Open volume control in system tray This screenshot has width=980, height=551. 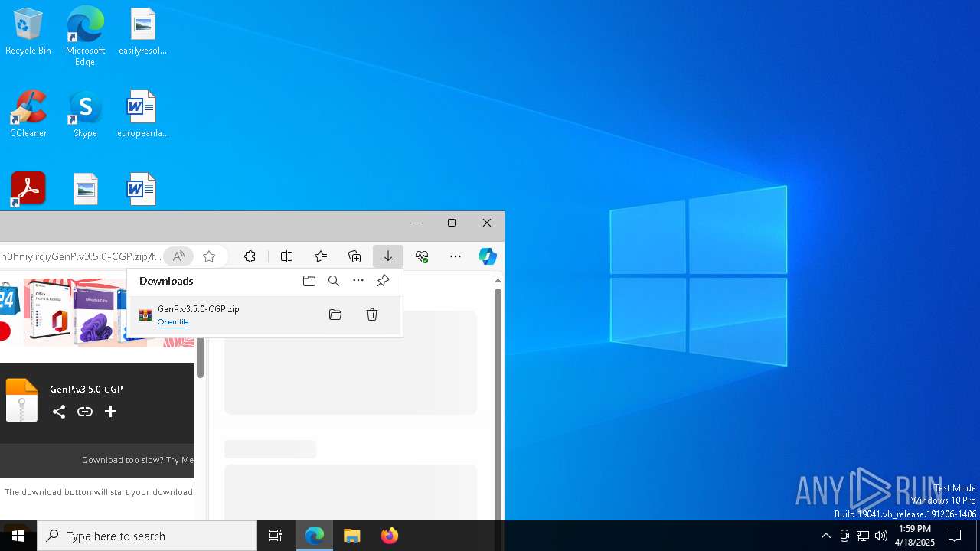tap(880, 536)
